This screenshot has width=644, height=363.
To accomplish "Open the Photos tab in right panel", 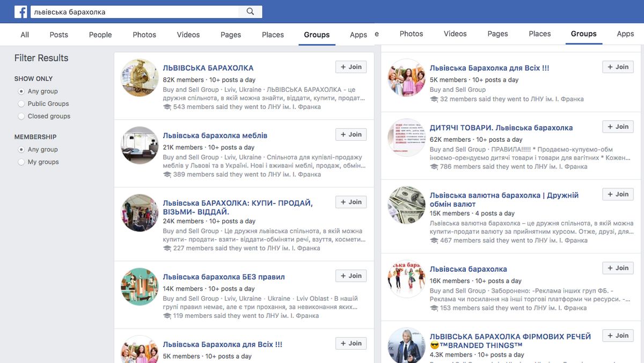I will [412, 33].
